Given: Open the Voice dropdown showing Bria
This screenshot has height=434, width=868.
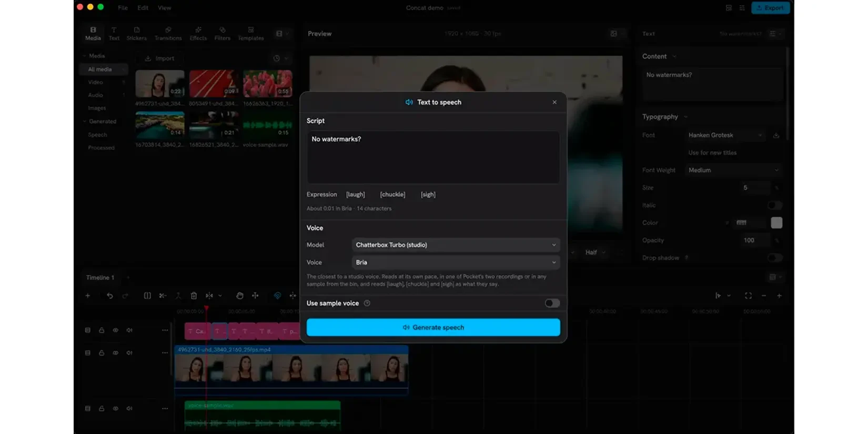Looking at the screenshot, I should pyautogui.click(x=456, y=262).
